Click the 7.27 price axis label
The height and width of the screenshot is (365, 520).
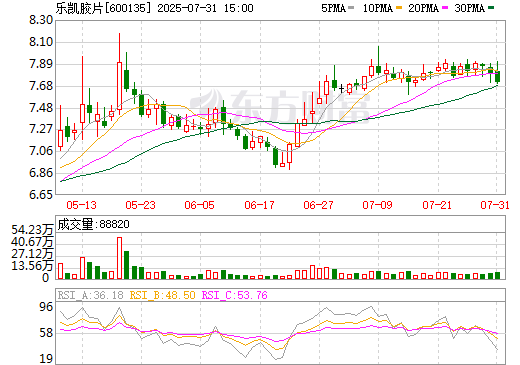click(x=41, y=129)
